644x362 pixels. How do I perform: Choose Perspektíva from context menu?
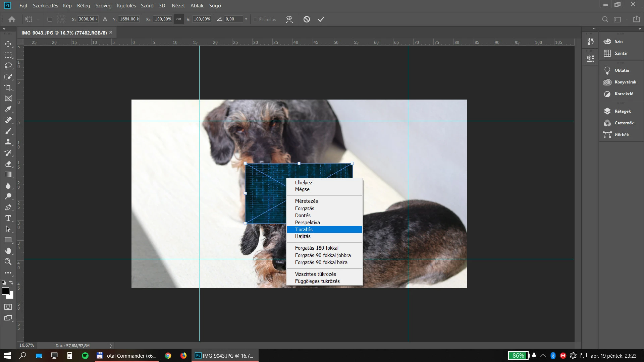coord(307,223)
